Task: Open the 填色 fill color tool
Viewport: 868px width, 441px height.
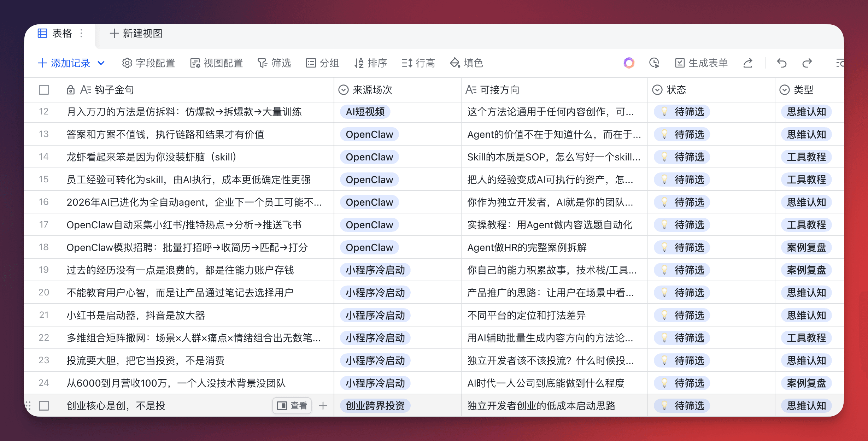Action: [467, 63]
